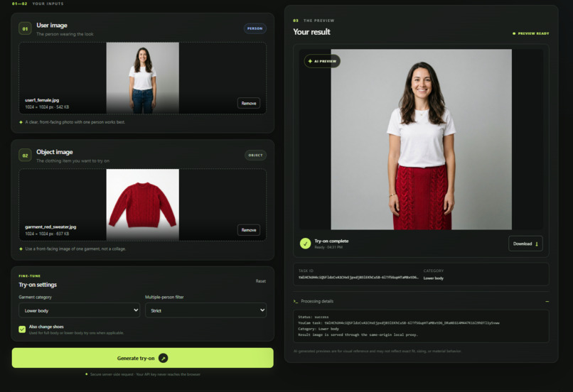Screen dimensions: 573x392
Task: Click the Also change shoes label text
Action: tap(46, 327)
